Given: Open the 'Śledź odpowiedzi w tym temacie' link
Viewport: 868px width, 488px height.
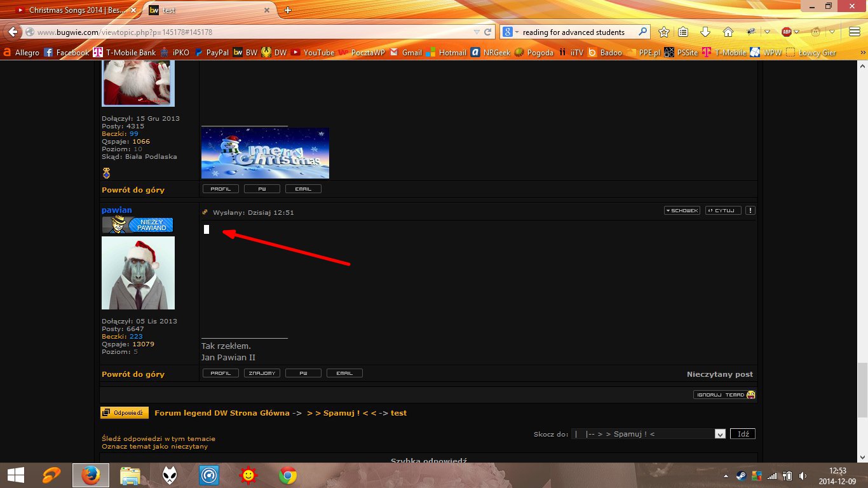Looking at the screenshot, I should pyautogui.click(x=158, y=438).
